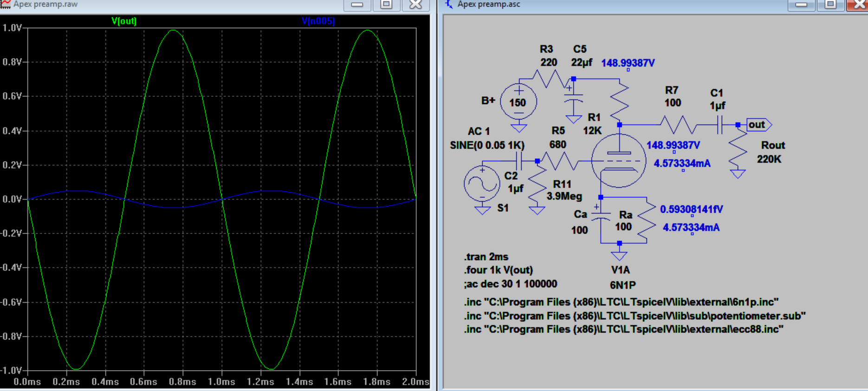Screen dimensions: 868x391
Task: Click the 1.0ms label on time axis
Action: 221,382
